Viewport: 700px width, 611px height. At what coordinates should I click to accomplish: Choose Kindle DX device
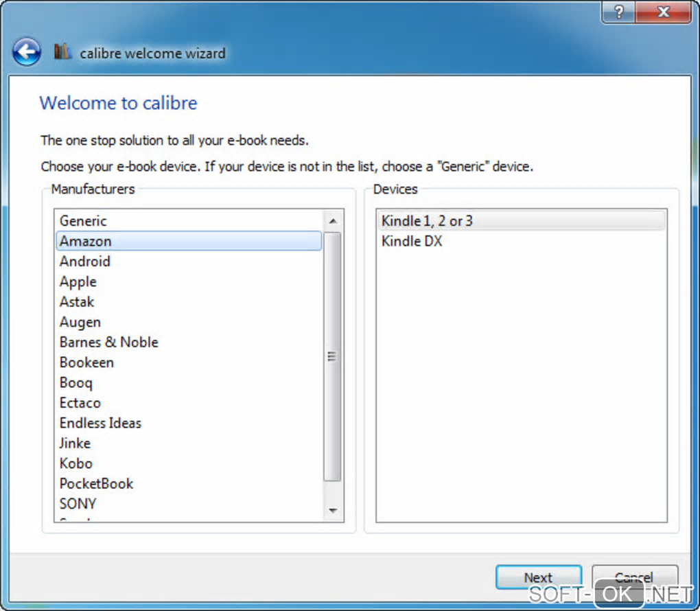point(522,241)
